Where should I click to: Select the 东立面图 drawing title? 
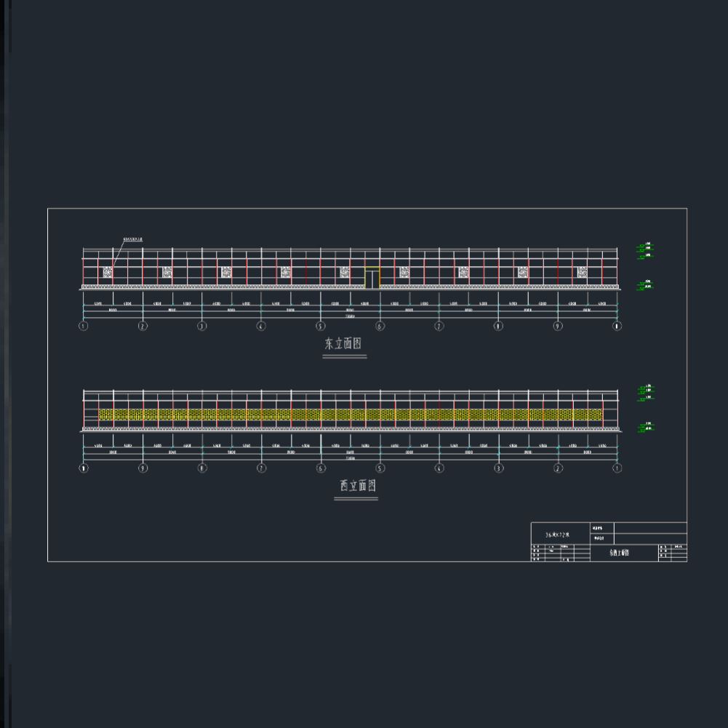tap(343, 343)
